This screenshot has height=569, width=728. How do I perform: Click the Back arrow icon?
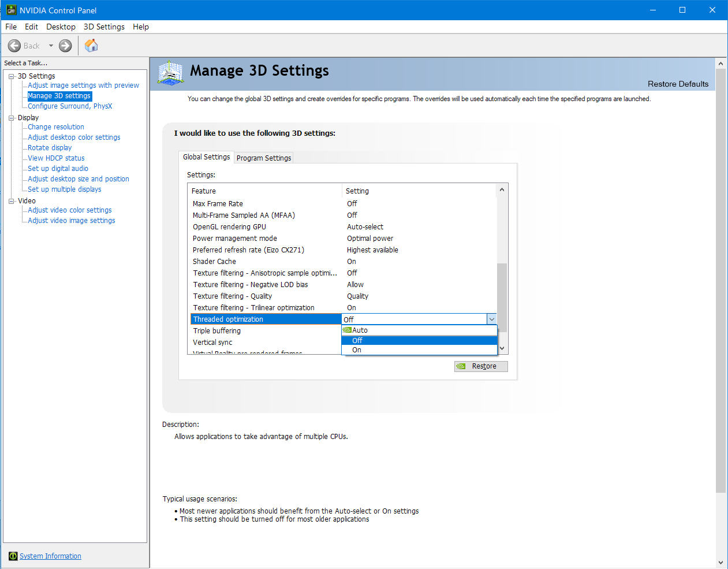coord(14,46)
